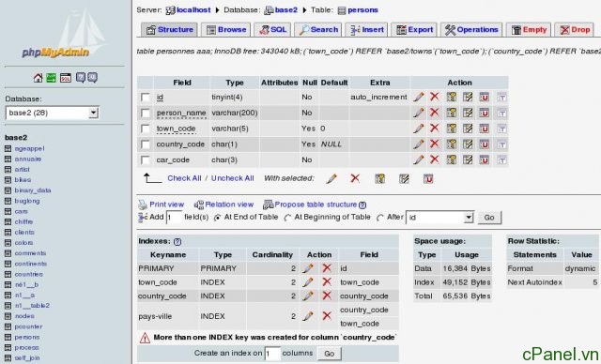This screenshot has width=601, height=364.
Task: Edit the PRIMARY index pencil icon
Action: [x=308, y=268]
